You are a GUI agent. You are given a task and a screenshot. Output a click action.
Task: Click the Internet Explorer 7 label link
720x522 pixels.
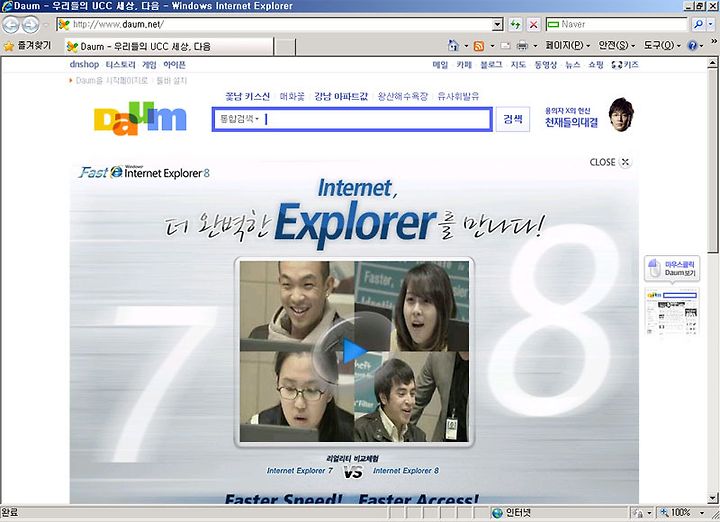pyautogui.click(x=299, y=471)
